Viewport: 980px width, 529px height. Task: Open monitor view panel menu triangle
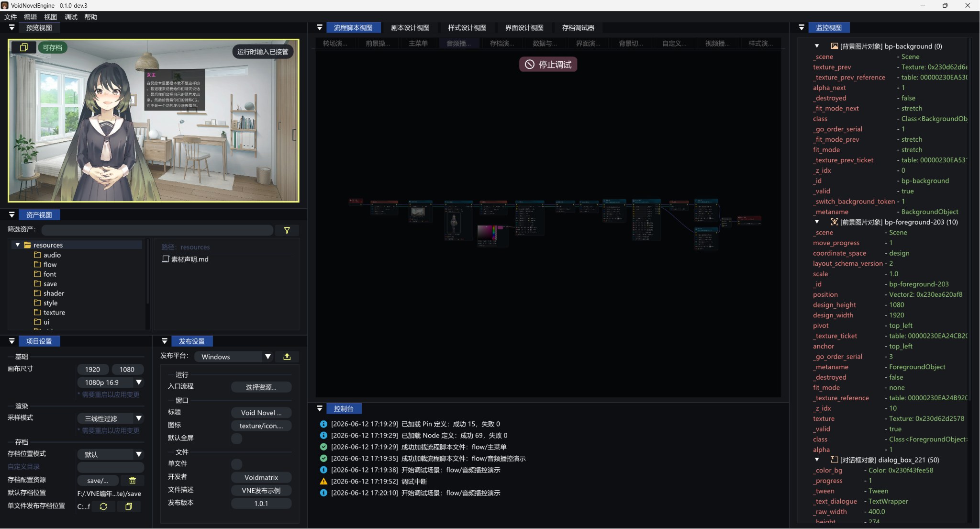point(802,28)
